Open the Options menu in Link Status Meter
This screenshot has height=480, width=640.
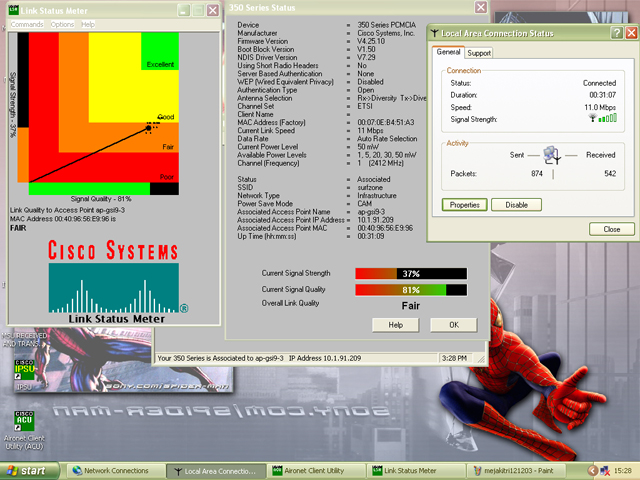tap(62, 23)
